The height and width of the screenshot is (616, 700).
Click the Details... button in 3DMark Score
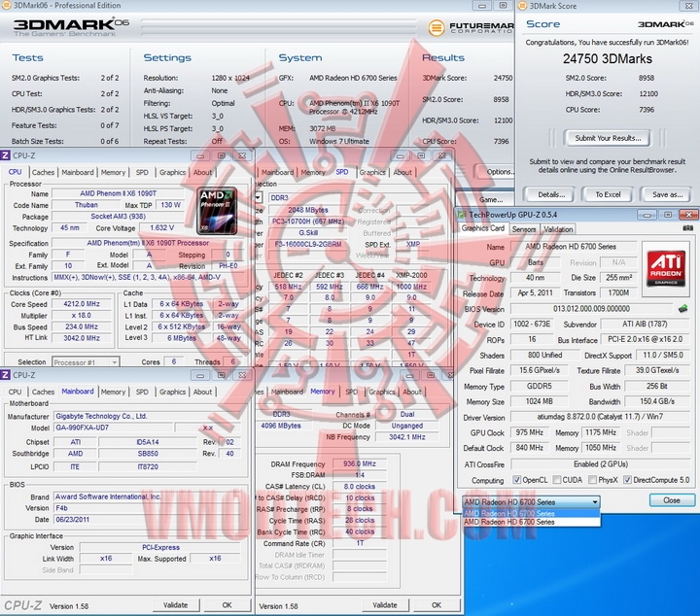551,194
